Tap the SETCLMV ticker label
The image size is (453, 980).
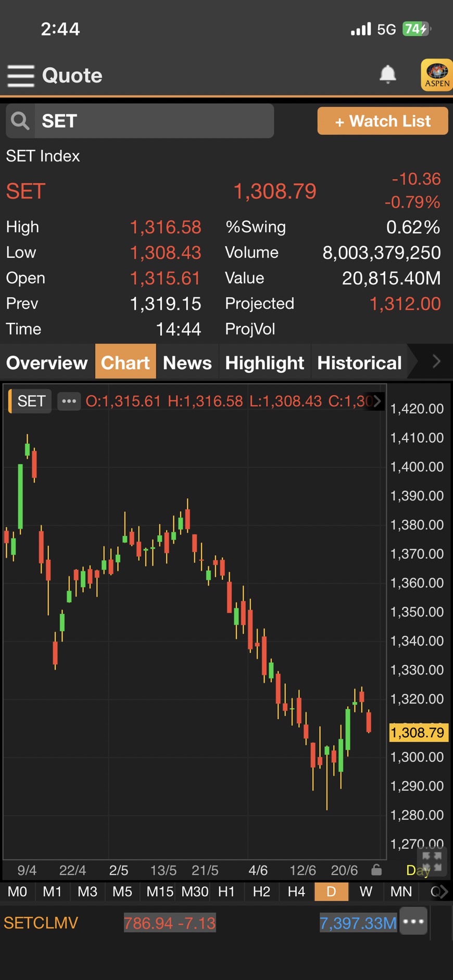pyautogui.click(x=41, y=923)
